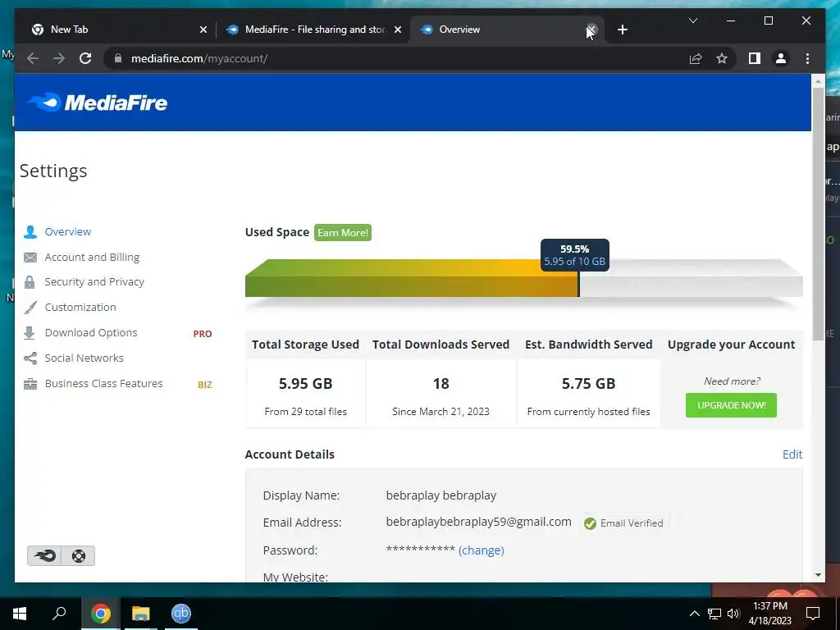Open qBittorrent from taskbar
Viewport: 840px width, 630px height.
(181, 614)
